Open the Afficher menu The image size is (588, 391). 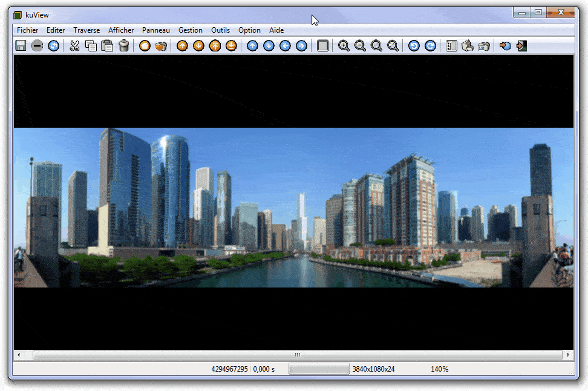point(121,30)
